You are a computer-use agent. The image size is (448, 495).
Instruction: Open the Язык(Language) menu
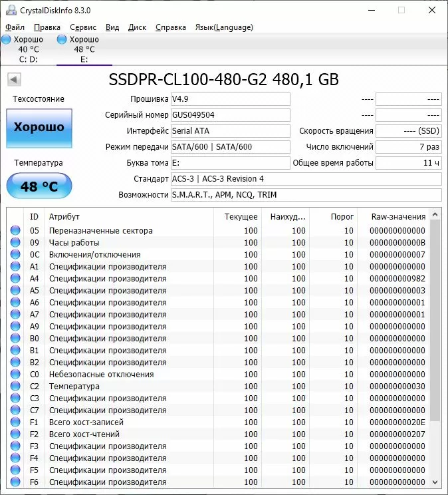click(x=223, y=27)
